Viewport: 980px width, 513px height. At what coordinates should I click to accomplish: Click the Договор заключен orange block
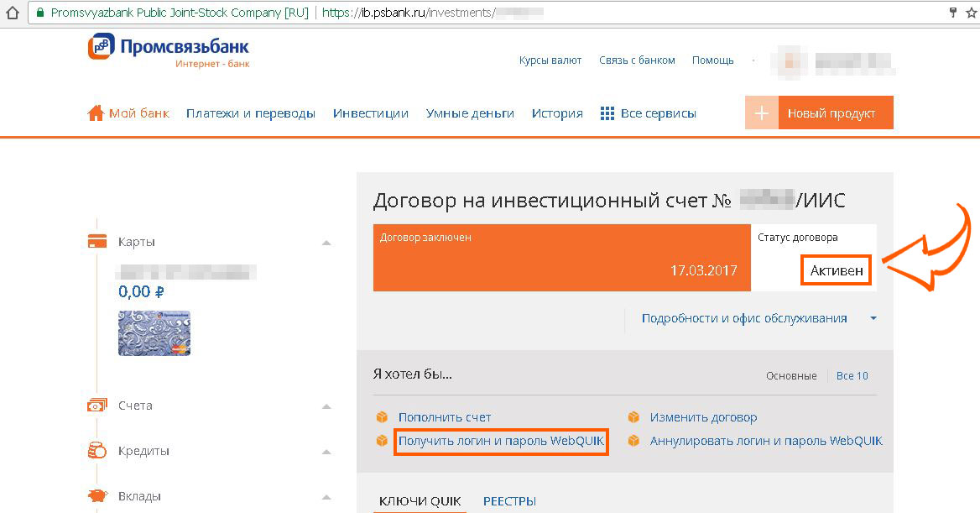coord(562,258)
